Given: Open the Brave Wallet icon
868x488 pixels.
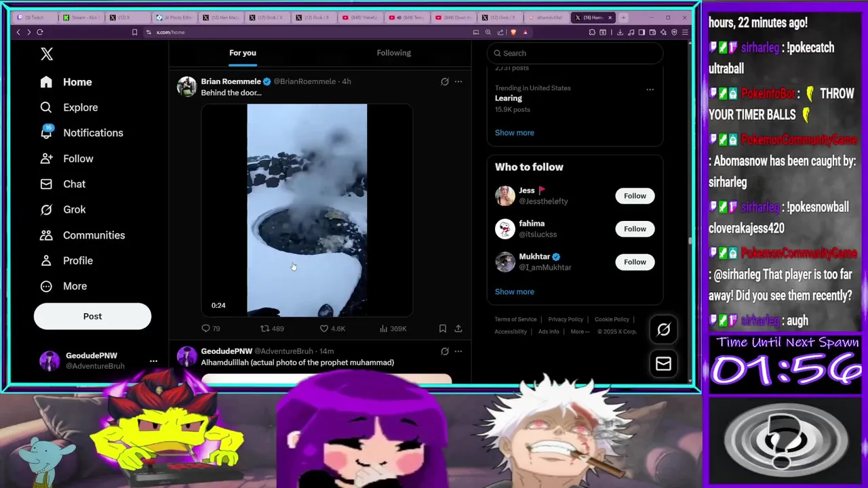Looking at the screenshot, I should [652, 32].
